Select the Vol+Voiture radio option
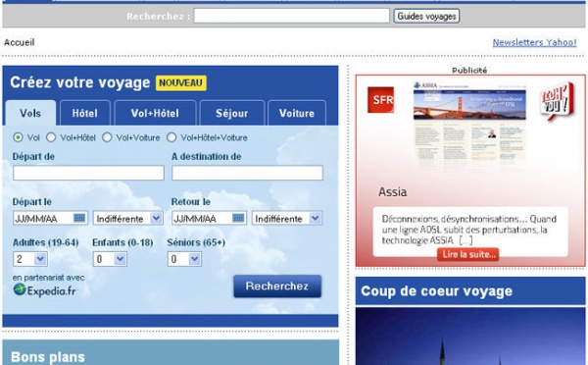This screenshot has width=588, height=365. 107,137
